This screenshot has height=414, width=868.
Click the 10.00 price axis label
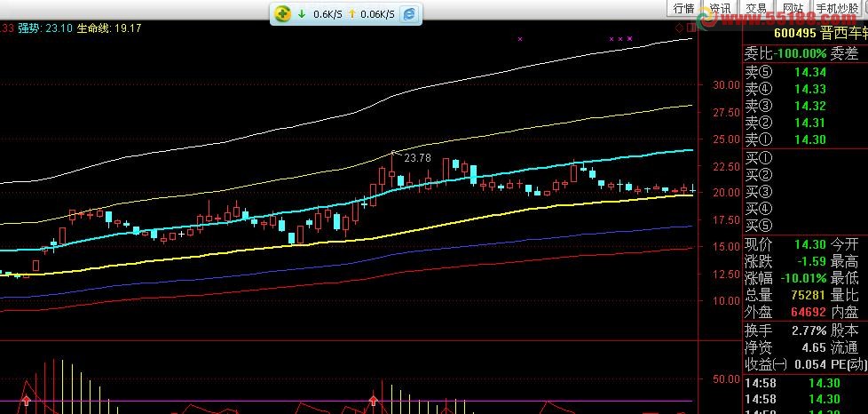click(726, 301)
